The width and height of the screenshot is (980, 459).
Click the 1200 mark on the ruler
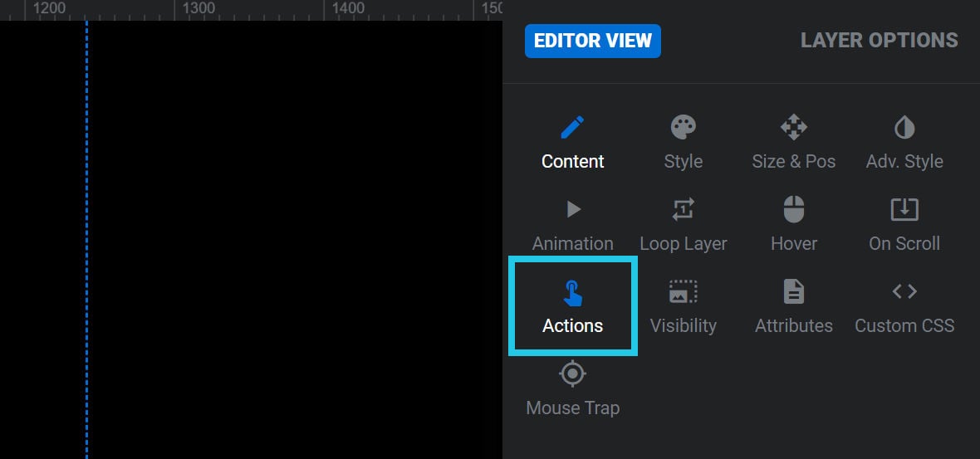coord(49,9)
